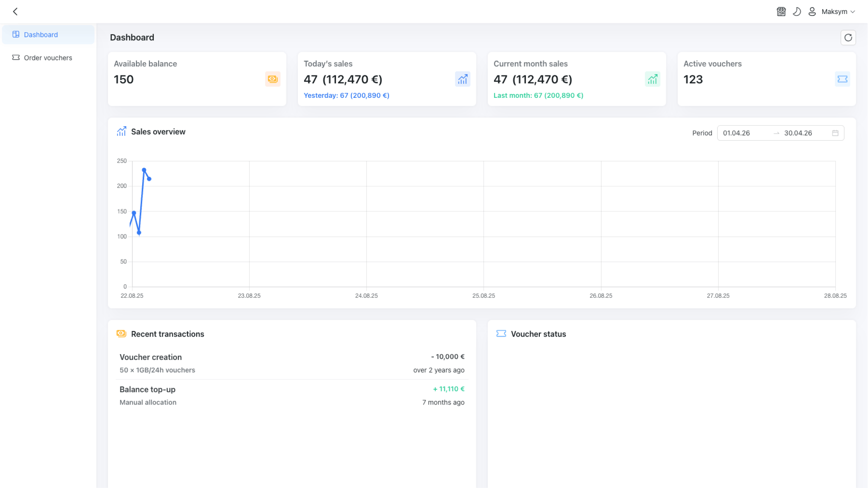Click the 28.08.25 axis label
Image resolution: width=868 pixels, height=488 pixels.
click(x=835, y=296)
